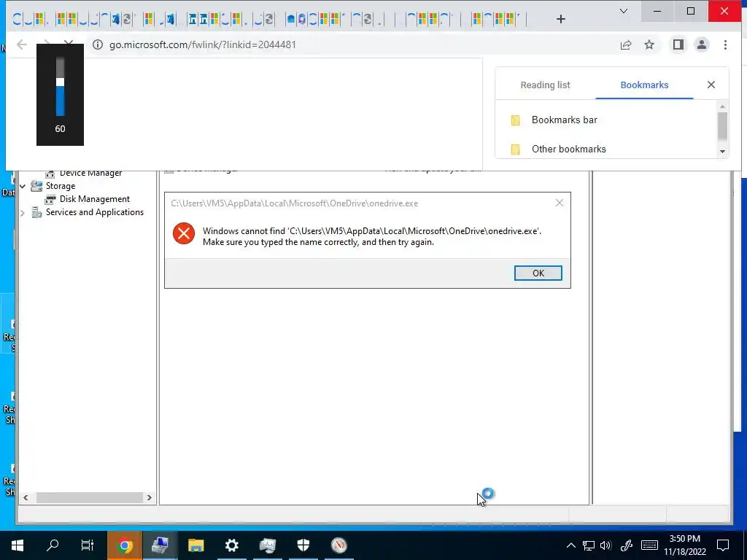The height and width of the screenshot is (560, 747).
Task: Click the go.microsoft.com URL address field
Action: click(203, 44)
